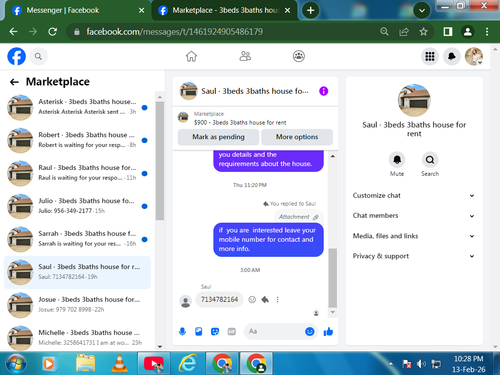The height and width of the screenshot is (375, 500).
Task: Reply to Saul's message 7134782164
Action: coord(265,300)
